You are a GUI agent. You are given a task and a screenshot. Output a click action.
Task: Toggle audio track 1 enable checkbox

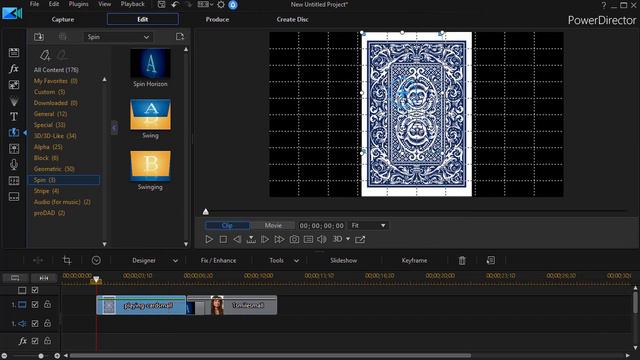[x=35, y=323]
